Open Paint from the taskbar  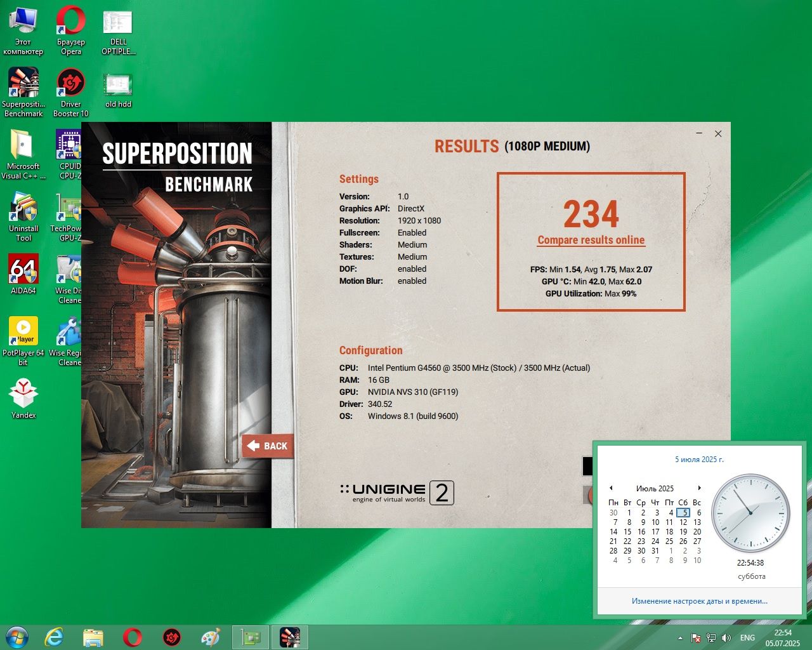point(211,637)
